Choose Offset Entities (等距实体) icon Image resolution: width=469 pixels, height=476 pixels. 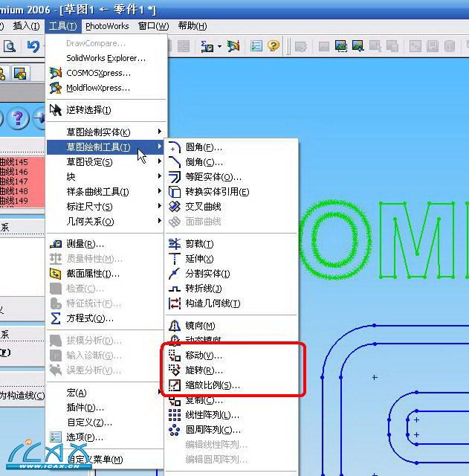click(x=175, y=177)
